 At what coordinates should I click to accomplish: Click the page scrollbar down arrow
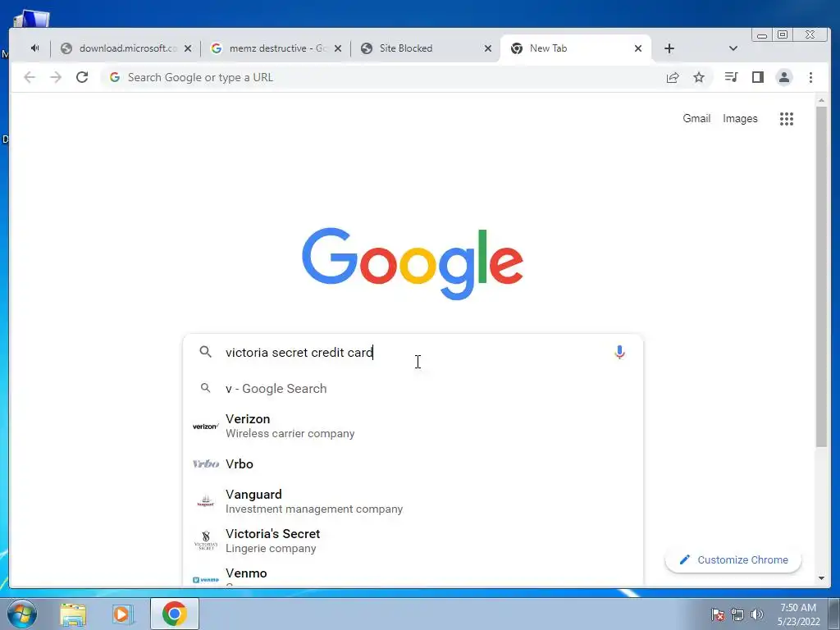821,578
